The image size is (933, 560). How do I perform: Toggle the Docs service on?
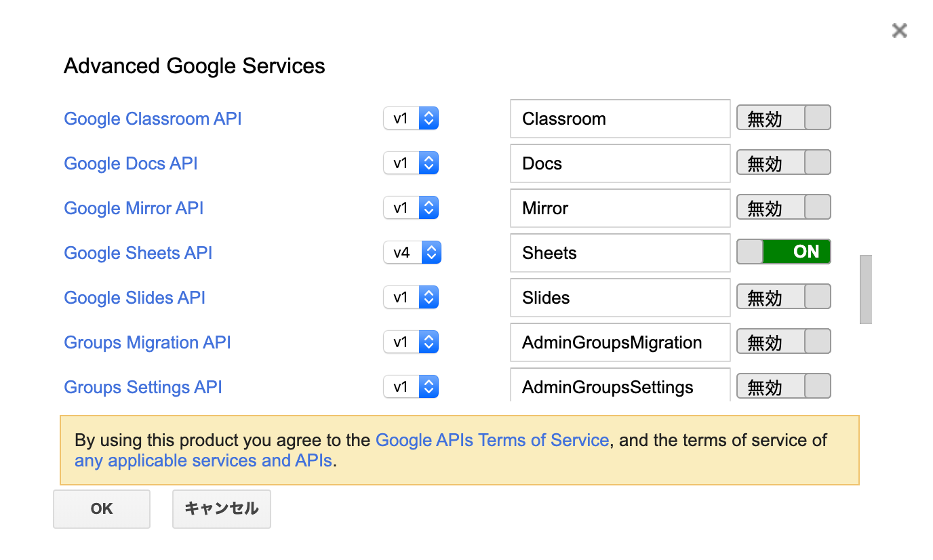point(783,163)
